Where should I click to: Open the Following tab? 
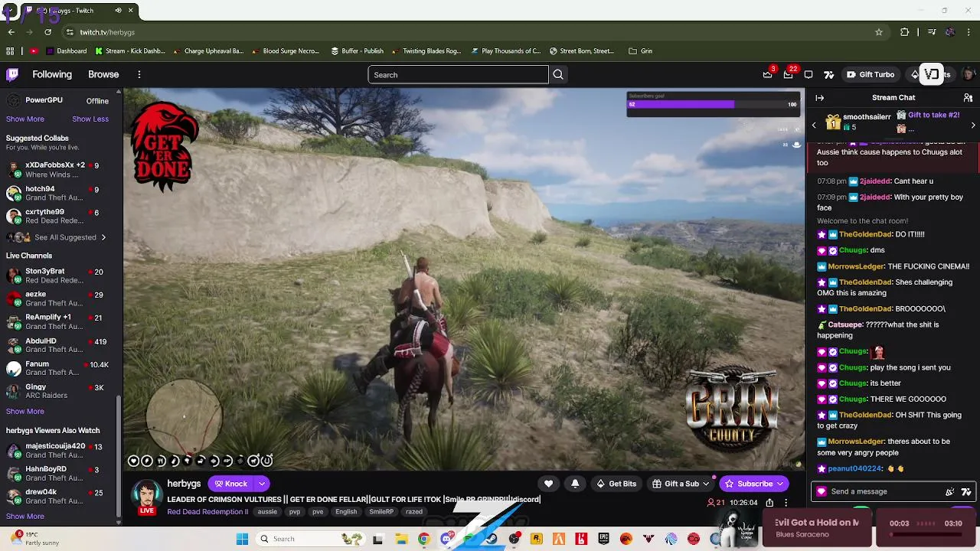coord(52,74)
